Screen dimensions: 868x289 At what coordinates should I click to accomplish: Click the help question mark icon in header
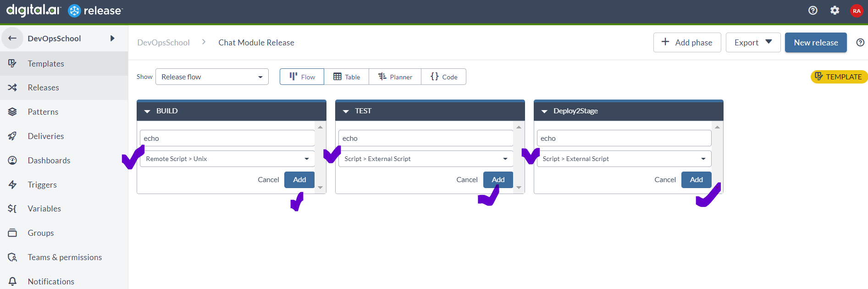(x=813, y=10)
